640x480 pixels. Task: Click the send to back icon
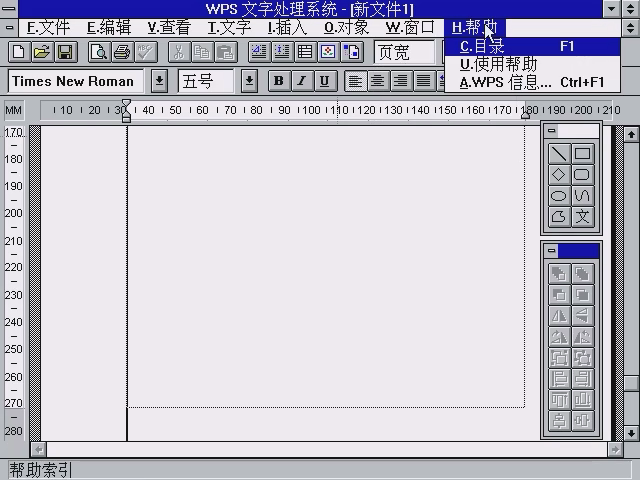(x=583, y=273)
